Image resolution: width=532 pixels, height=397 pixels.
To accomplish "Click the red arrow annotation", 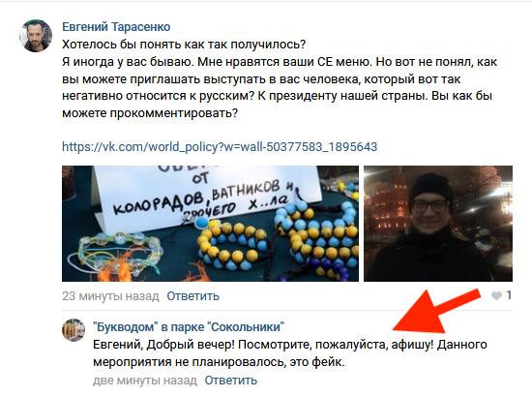I will tap(436, 311).
